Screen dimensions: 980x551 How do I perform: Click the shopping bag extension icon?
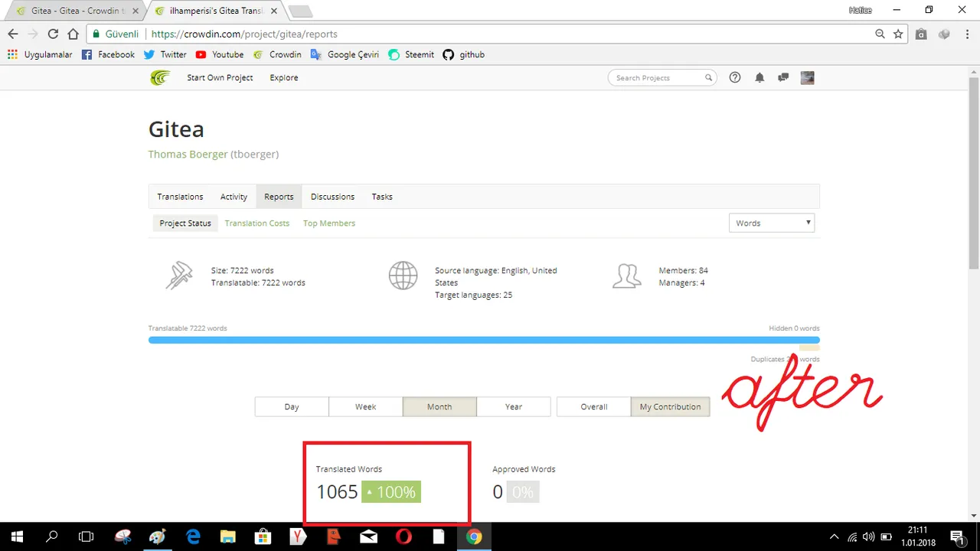(922, 34)
